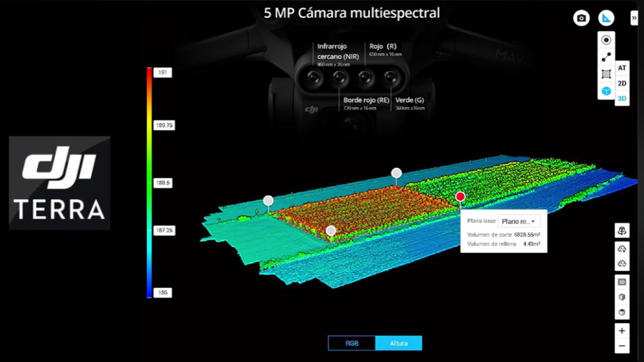This screenshot has height=362, width=644.
Task: Switch to the AT view mode
Action: (621, 68)
